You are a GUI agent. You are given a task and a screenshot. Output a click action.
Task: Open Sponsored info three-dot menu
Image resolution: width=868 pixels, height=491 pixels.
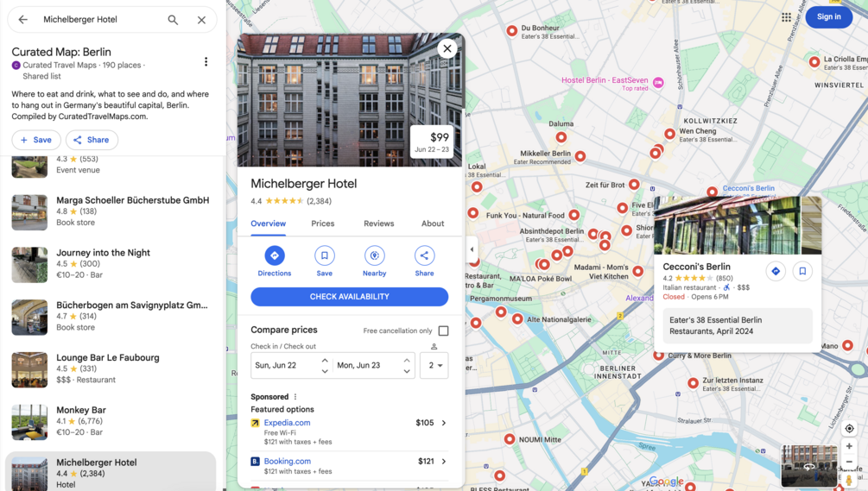(x=295, y=397)
